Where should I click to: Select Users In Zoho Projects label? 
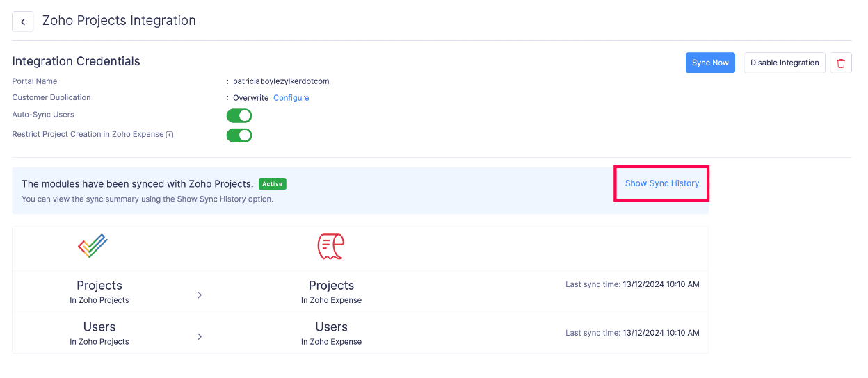point(99,333)
